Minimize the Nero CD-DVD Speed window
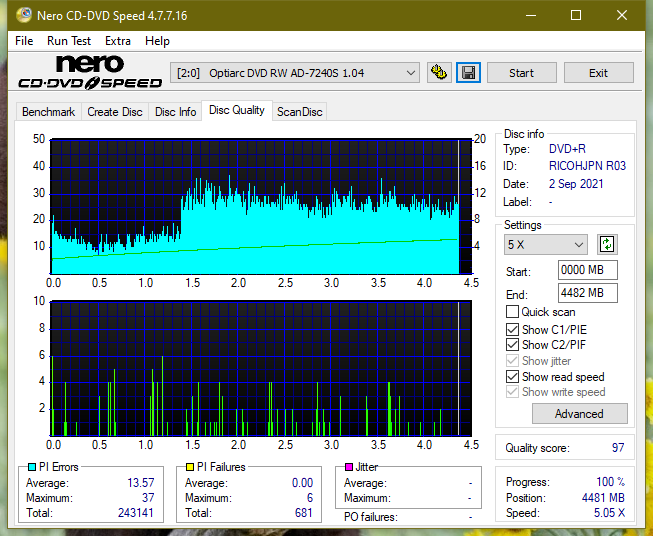The image size is (653, 536). pos(531,15)
